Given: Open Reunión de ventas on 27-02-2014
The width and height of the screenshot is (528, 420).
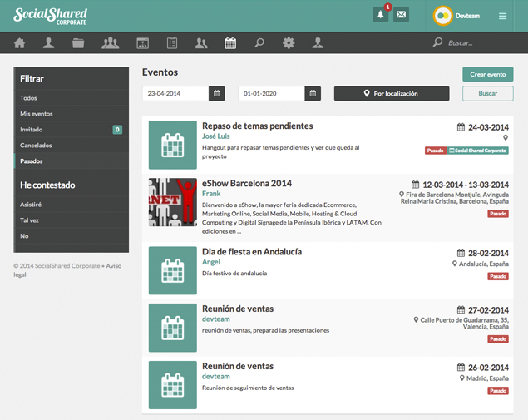Looking at the screenshot, I should pyautogui.click(x=238, y=309).
